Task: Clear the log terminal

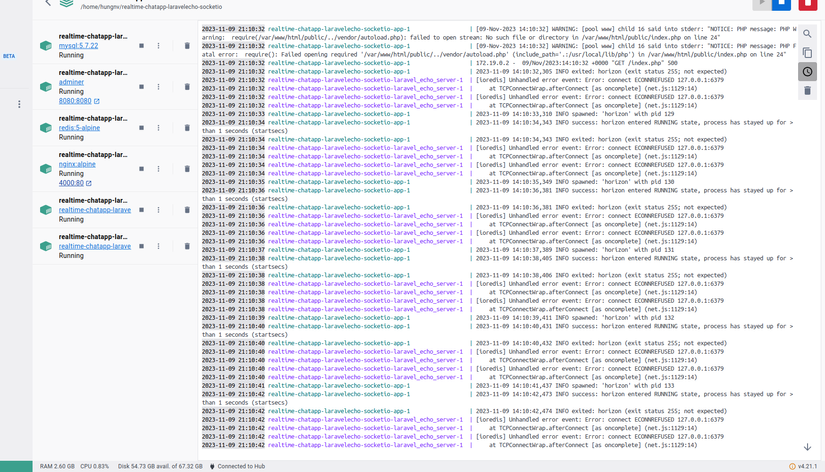Action: 807,91
